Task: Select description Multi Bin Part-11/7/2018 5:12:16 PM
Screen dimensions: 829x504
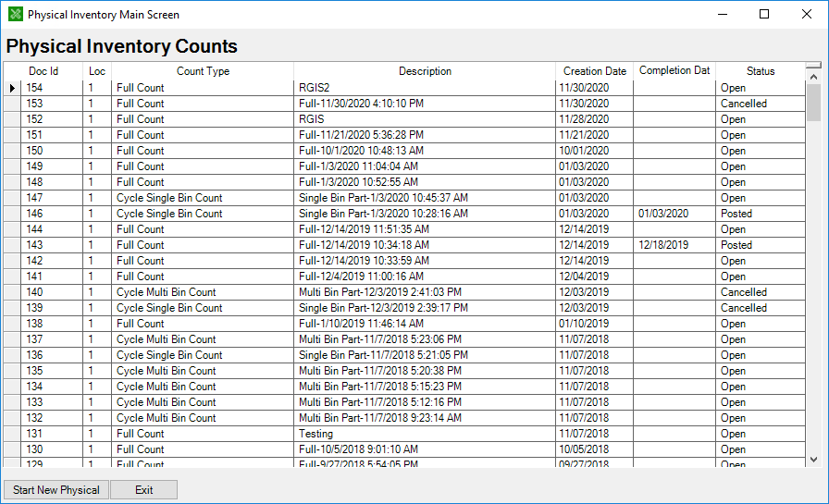Action: pos(425,402)
